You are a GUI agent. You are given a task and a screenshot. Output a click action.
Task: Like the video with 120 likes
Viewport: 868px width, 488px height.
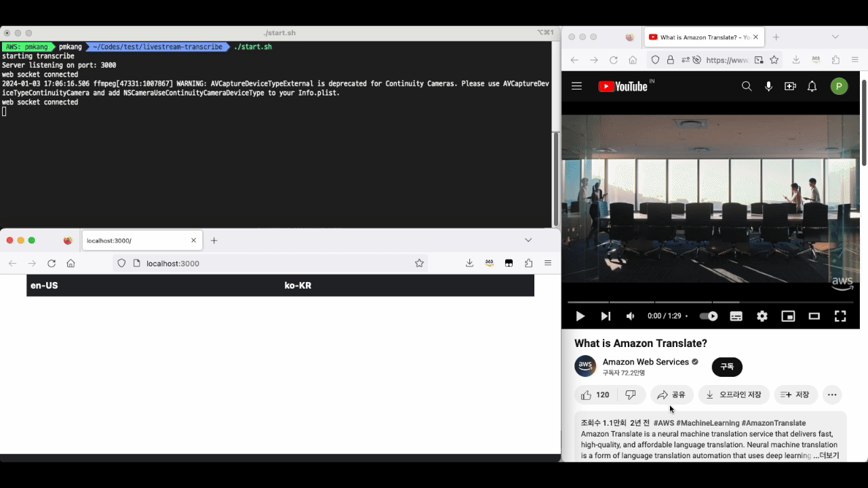tap(595, 394)
